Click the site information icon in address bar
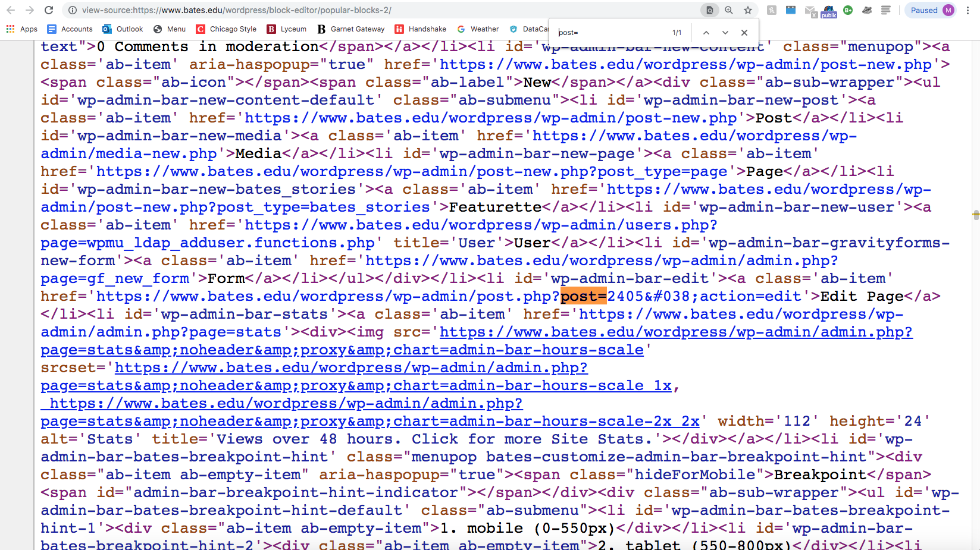Image resolution: width=980 pixels, height=550 pixels. pos(72,10)
